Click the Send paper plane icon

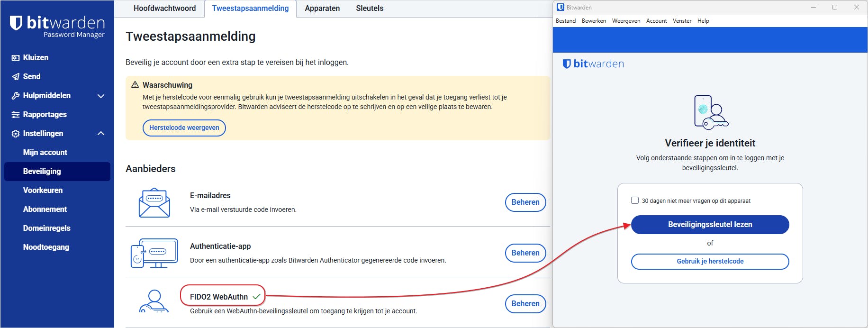tap(16, 77)
